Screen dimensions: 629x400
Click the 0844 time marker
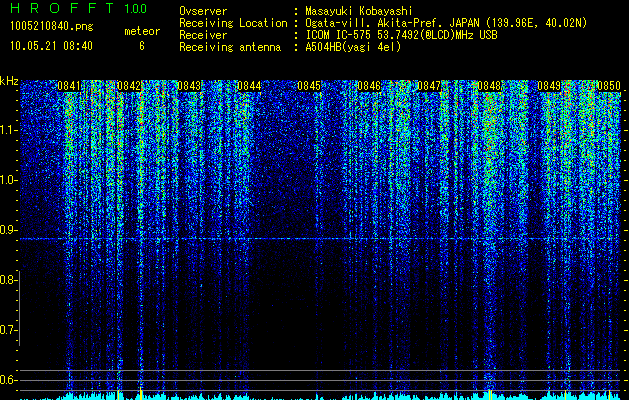(x=249, y=86)
